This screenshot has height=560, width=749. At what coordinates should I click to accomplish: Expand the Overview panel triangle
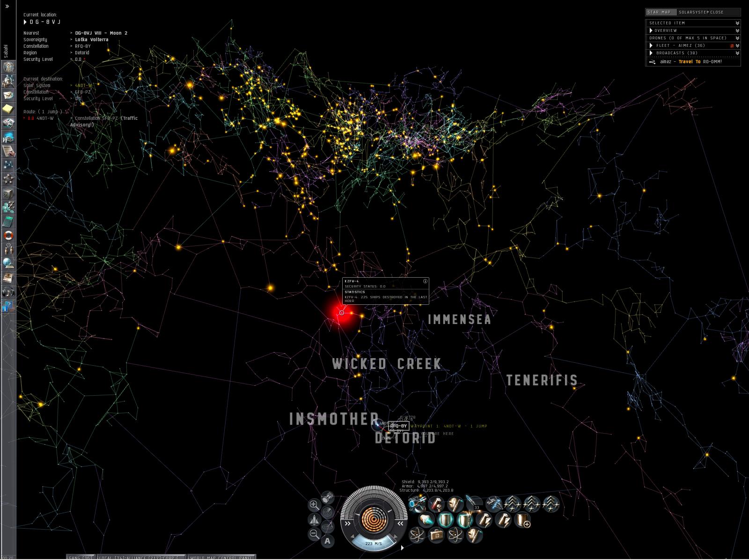[x=651, y=30]
